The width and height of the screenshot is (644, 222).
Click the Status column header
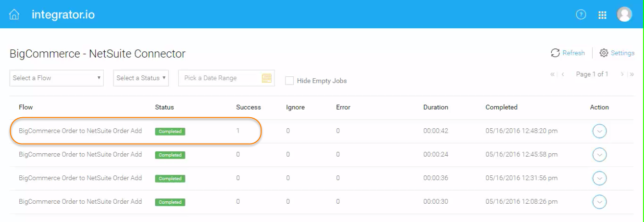click(164, 107)
